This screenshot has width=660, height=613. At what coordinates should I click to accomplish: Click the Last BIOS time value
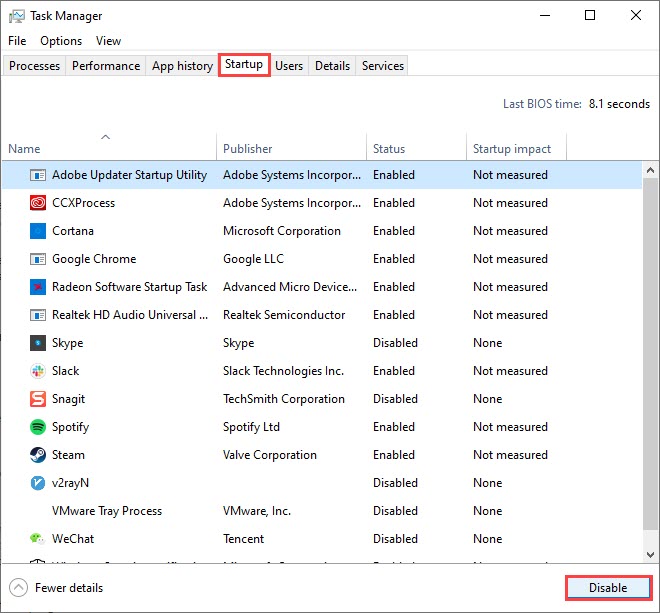[x=619, y=104]
